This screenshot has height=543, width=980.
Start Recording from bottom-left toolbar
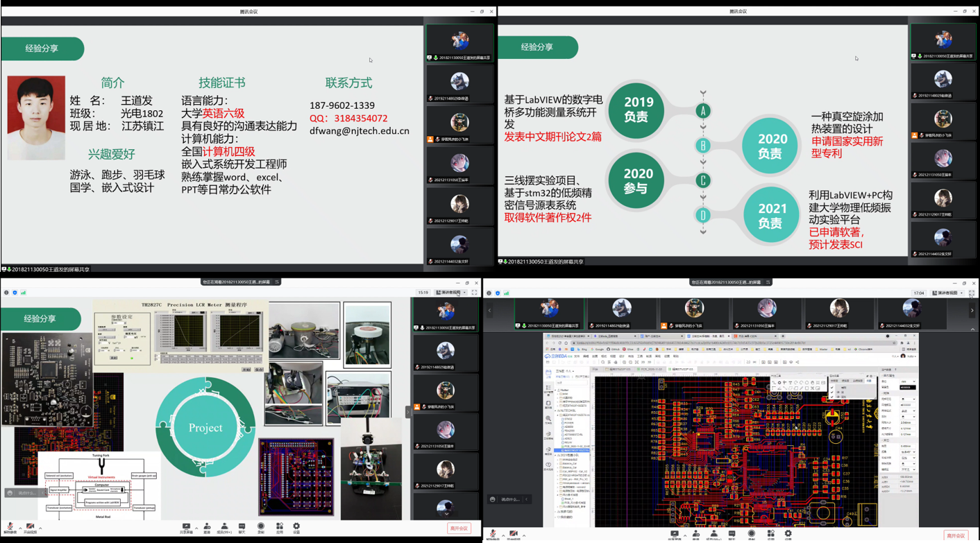tap(261, 528)
